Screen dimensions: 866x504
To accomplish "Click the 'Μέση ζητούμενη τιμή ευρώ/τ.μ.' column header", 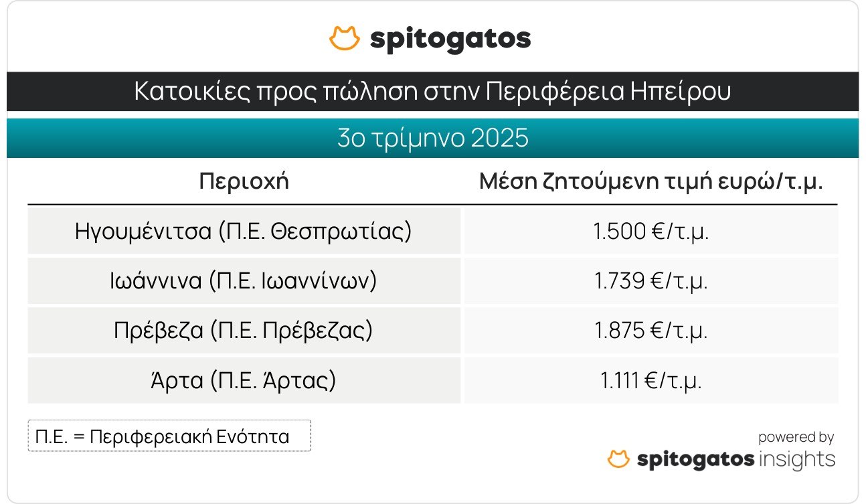I will point(651,181).
